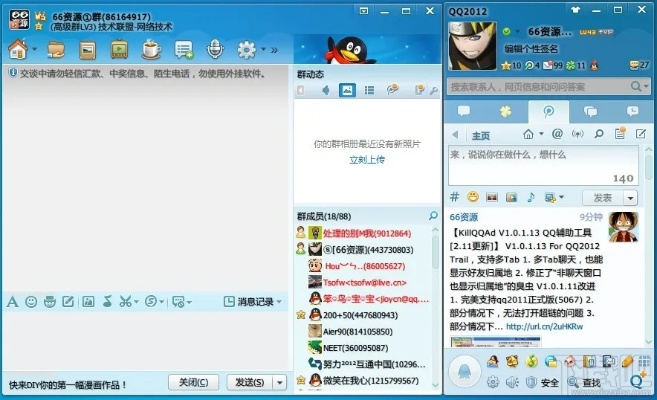Start group voice chat with microphone icon
This screenshot has width=657, height=400.
click(214, 49)
